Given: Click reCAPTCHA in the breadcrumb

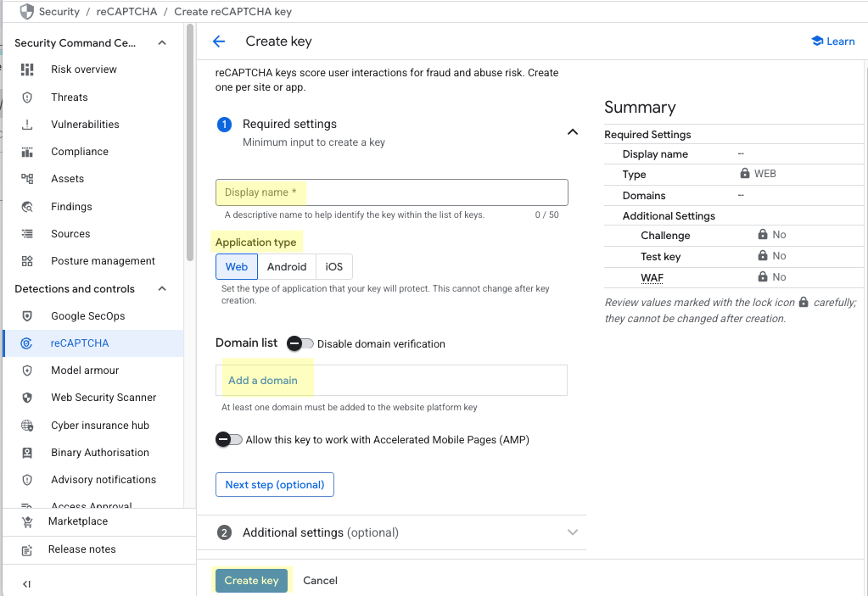Looking at the screenshot, I should [x=126, y=12].
